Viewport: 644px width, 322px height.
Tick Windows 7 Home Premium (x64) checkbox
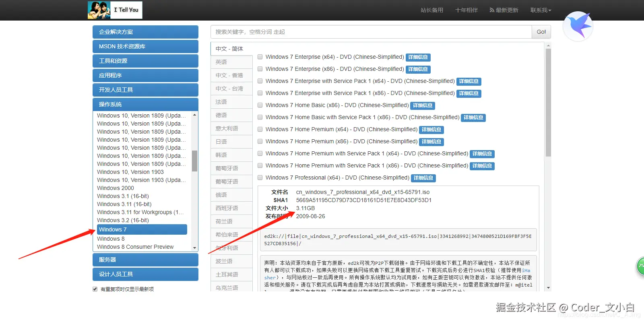tap(260, 130)
